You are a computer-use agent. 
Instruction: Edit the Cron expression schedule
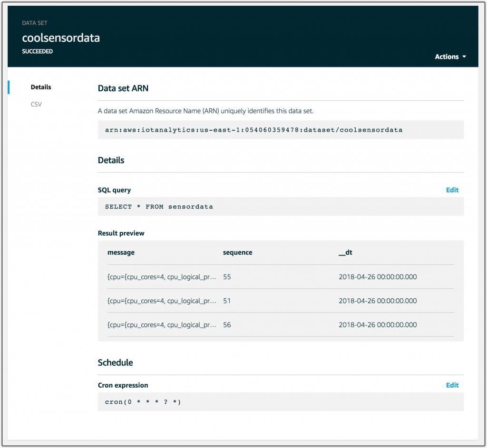tap(452, 385)
